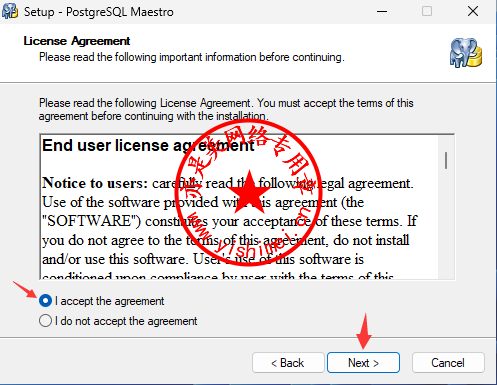Go back with the < Back button
This screenshot has height=385, width=497.
pos(288,362)
